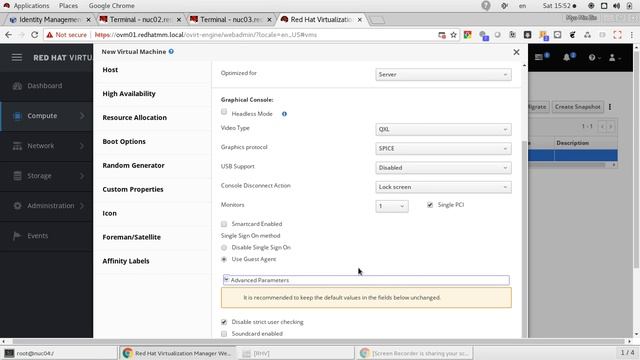
Task: Click info icon next to New Virtual Machine
Action: [x=171, y=51]
